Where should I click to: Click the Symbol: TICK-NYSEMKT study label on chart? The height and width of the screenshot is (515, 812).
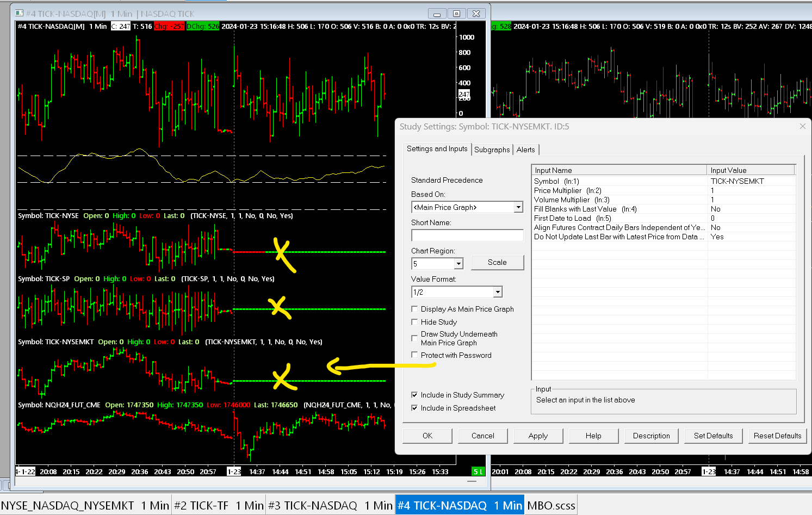coord(56,342)
